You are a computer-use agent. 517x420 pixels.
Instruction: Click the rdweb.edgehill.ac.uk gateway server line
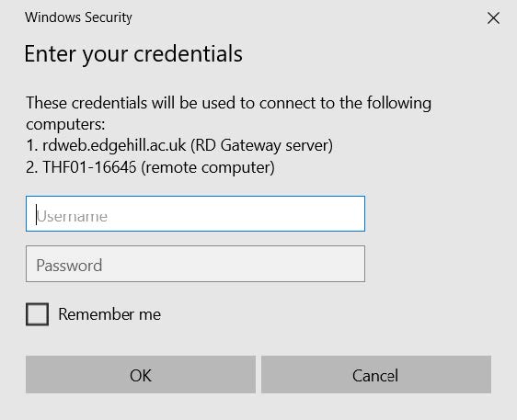(179, 145)
